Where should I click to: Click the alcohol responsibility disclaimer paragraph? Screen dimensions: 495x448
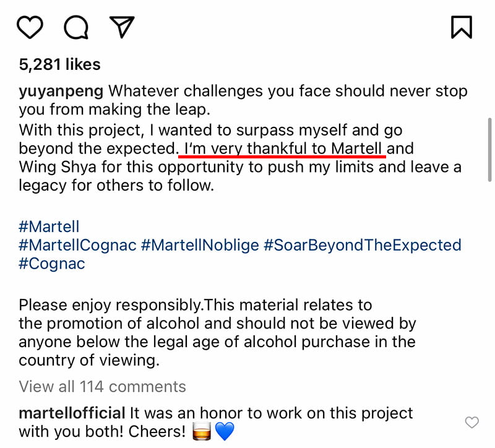[218, 332]
